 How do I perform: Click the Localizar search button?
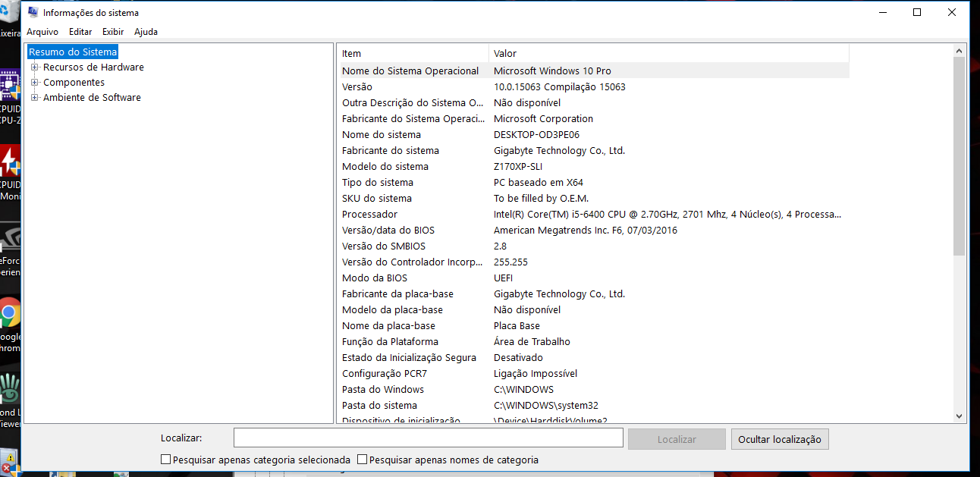pyautogui.click(x=677, y=439)
